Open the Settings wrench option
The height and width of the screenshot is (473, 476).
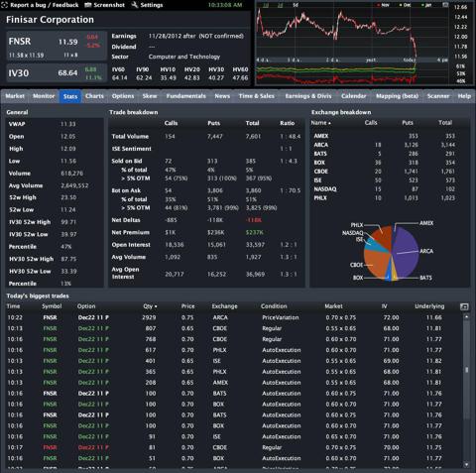tap(147, 5)
